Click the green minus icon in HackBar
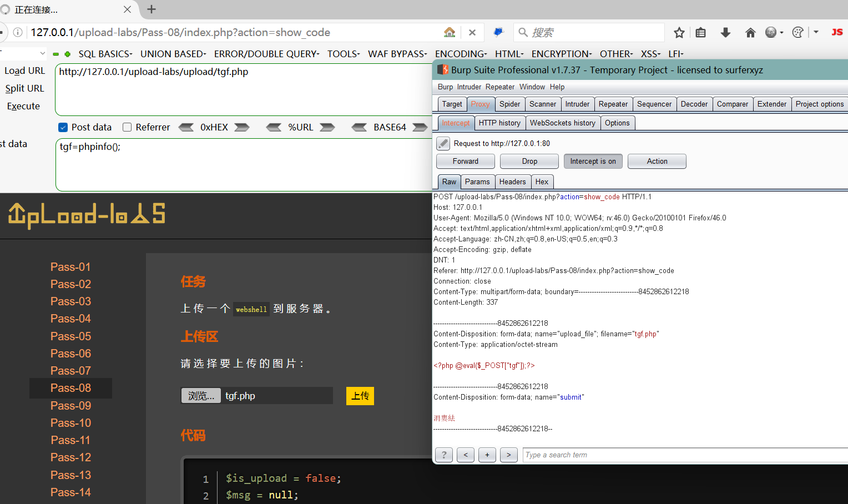Image resolution: width=848 pixels, height=504 pixels. (56, 54)
